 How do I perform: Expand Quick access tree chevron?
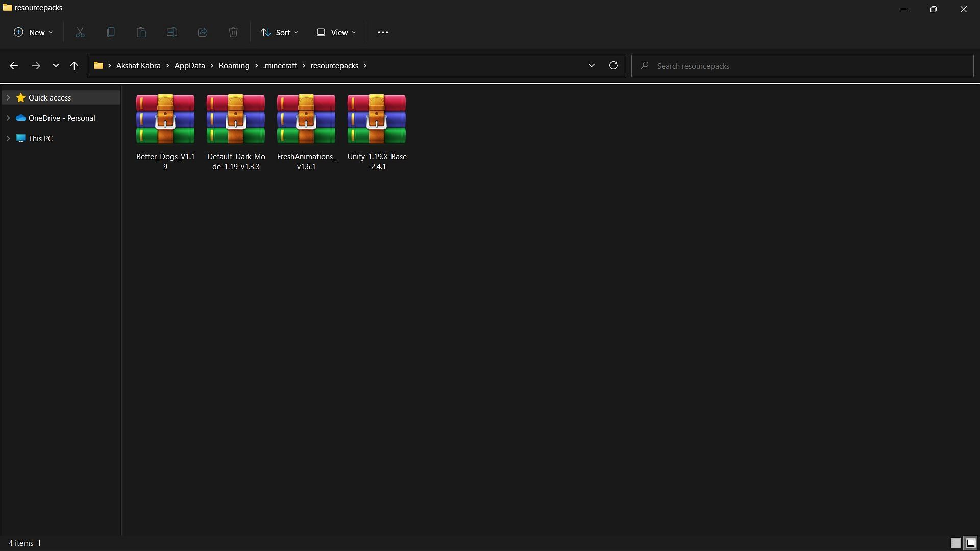tap(8, 97)
